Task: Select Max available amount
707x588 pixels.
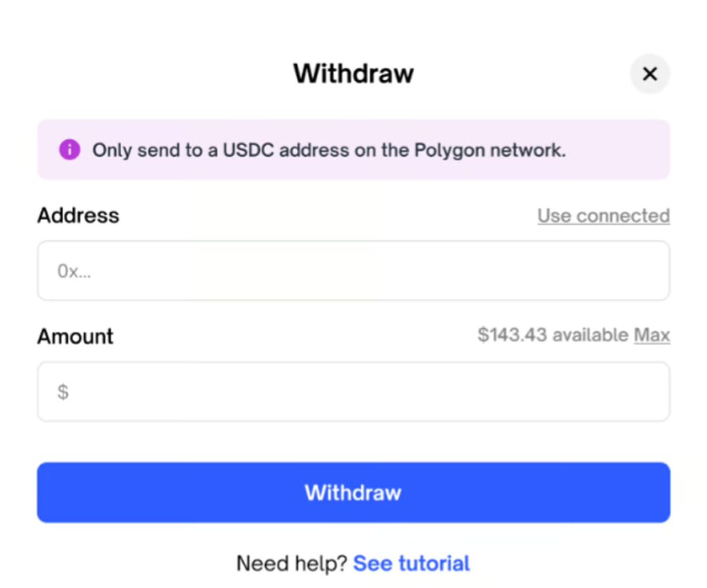Action: [x=652, y=336]
